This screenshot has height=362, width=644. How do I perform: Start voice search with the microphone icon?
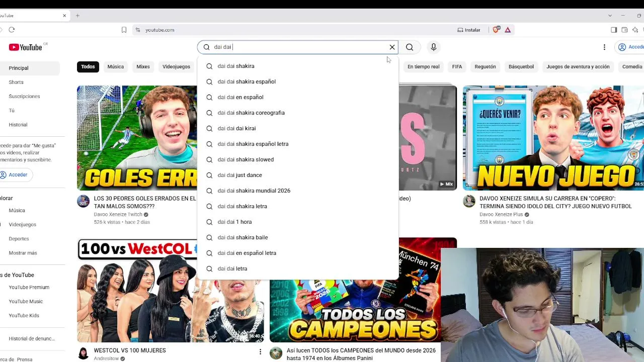pos(433,47)
